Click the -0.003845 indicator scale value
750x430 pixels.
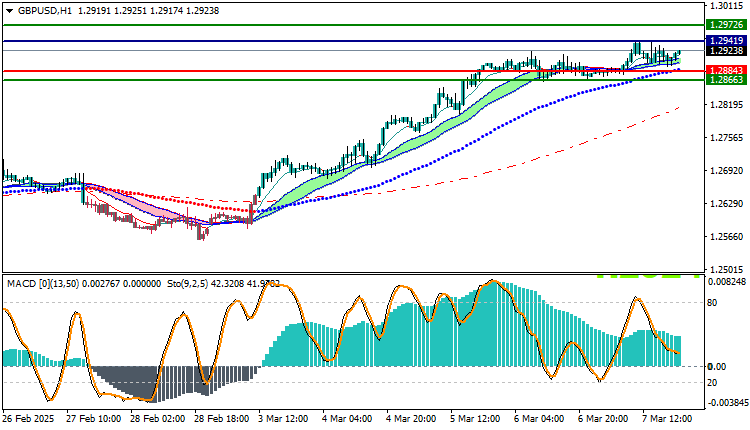[x=727, y=403]
